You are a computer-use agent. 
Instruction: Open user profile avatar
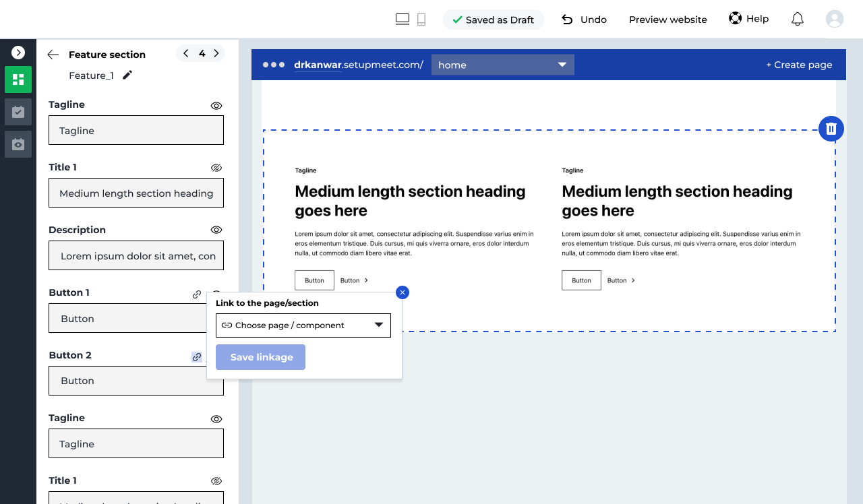835,19
